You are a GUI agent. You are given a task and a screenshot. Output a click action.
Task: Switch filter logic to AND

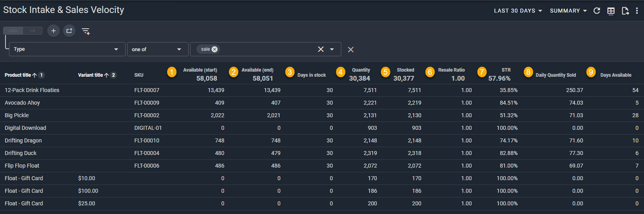coord(13,31)
